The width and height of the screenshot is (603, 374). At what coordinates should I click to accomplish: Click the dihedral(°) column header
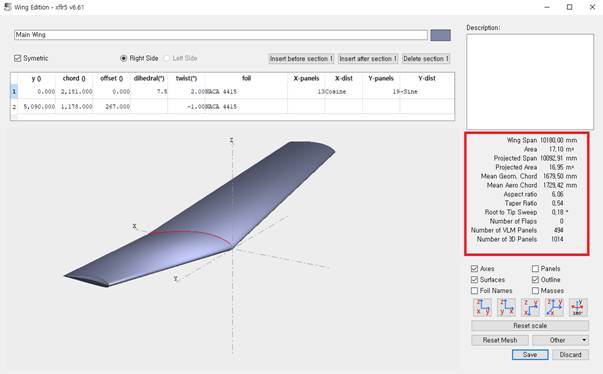coord(149,78)
